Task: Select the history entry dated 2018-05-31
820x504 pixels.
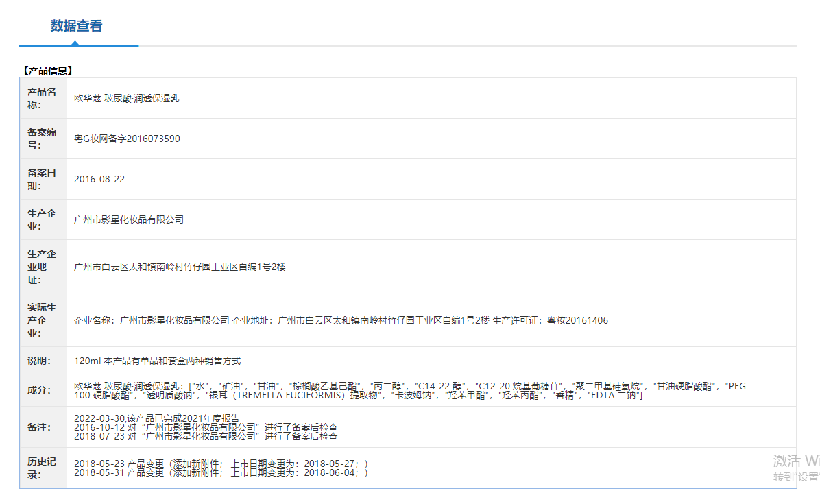Action: pos(221,472)
